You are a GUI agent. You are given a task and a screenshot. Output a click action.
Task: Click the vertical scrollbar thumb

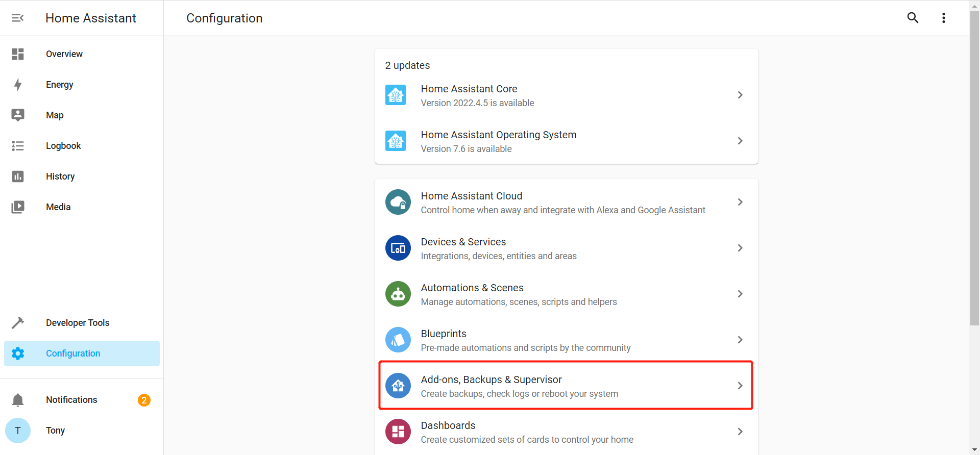[974, 168]
